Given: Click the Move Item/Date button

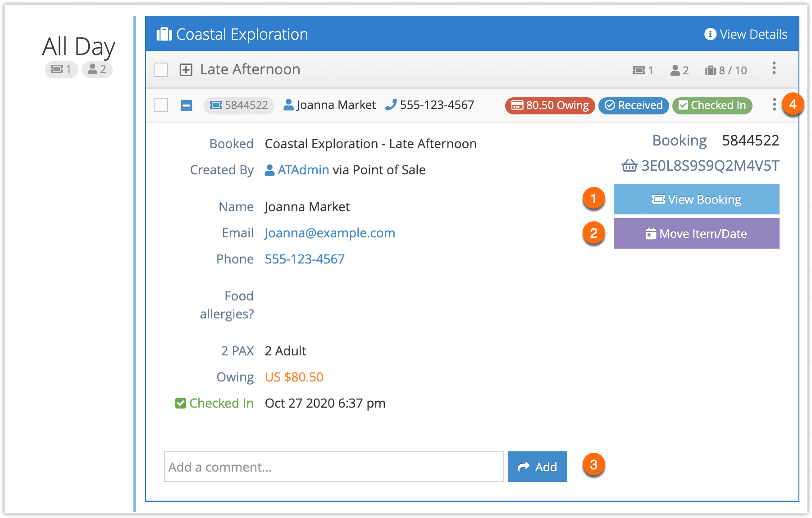Looking at the screenshot, I should click(x=696, y=233).
